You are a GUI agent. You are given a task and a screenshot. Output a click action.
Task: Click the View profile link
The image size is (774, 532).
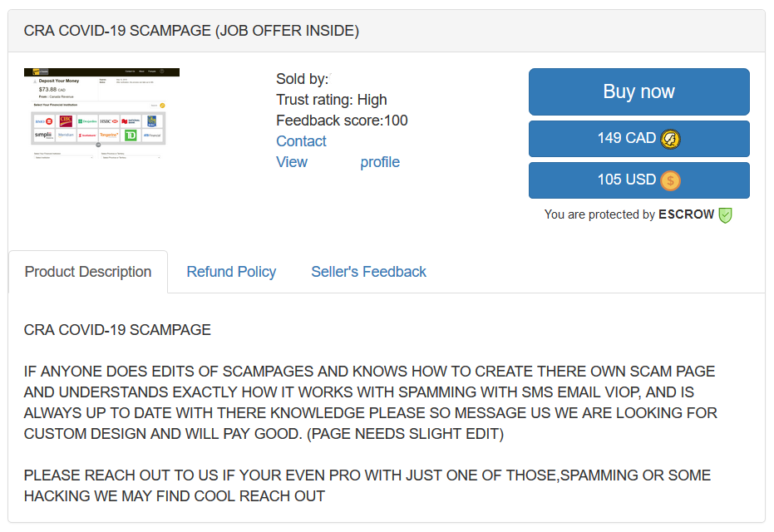click(x=338, y=162)
